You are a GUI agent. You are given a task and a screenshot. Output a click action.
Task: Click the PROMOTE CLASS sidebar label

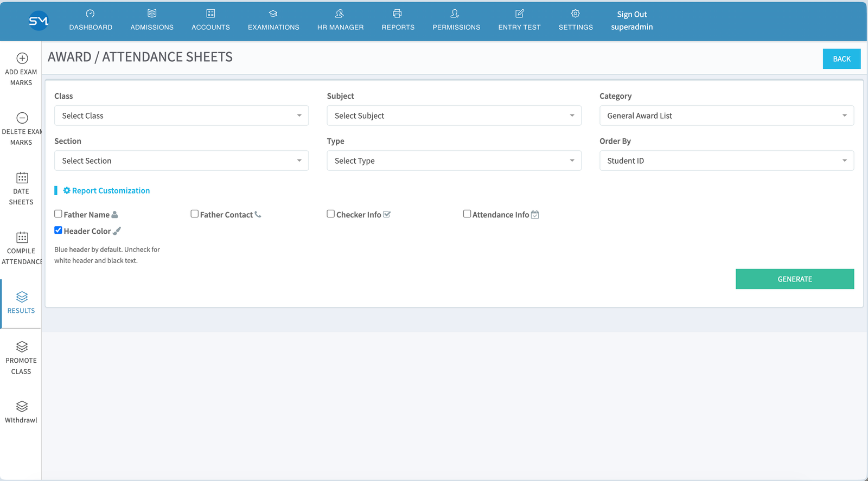click(x=21, y=366)
